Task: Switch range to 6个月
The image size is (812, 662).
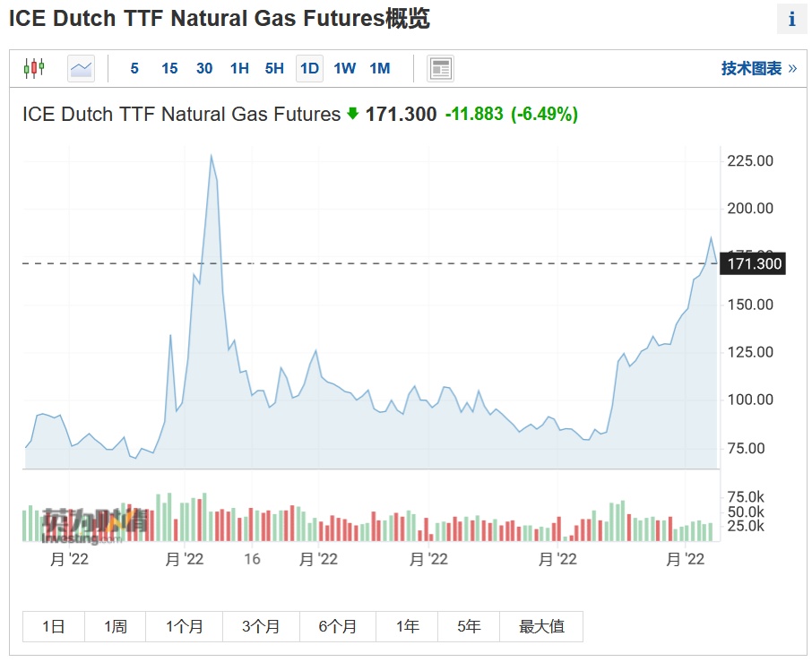Action: pos(337,627)
